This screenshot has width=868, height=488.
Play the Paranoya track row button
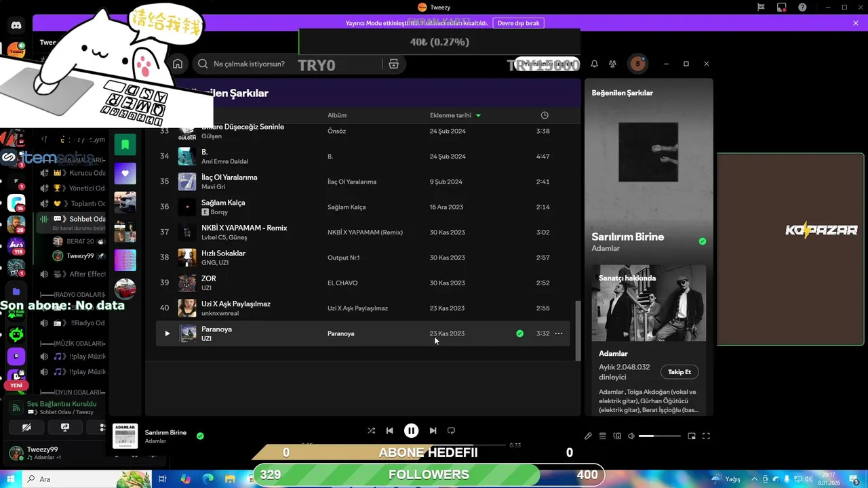[167, 333]
